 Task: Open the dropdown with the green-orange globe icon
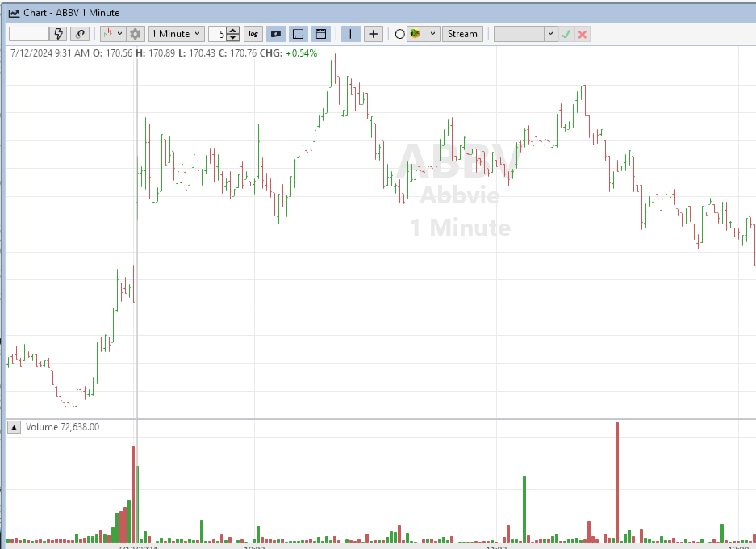pos(424,34)
